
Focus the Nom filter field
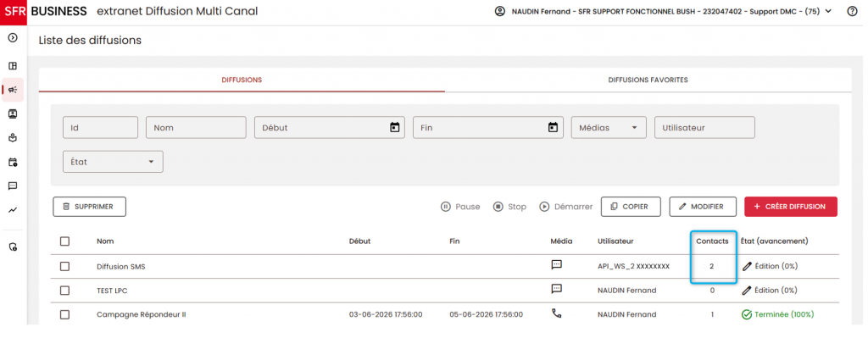pos(196,127)
